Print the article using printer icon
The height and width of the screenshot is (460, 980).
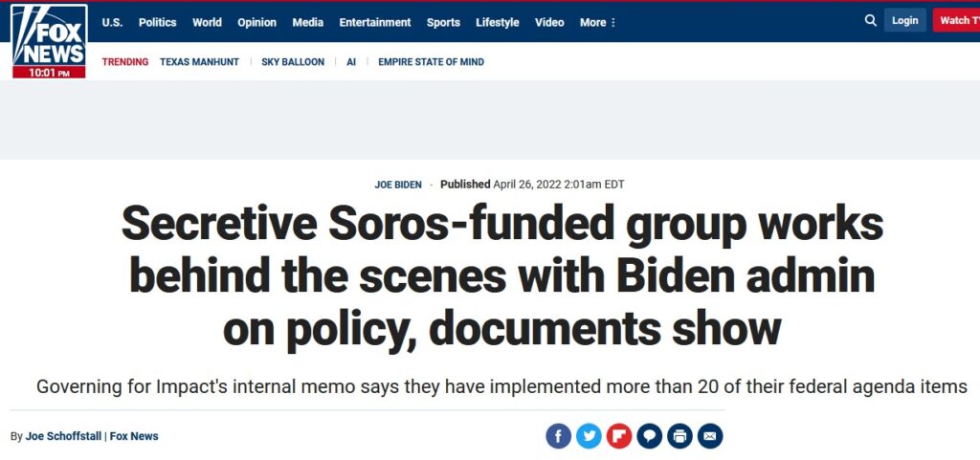679,436
